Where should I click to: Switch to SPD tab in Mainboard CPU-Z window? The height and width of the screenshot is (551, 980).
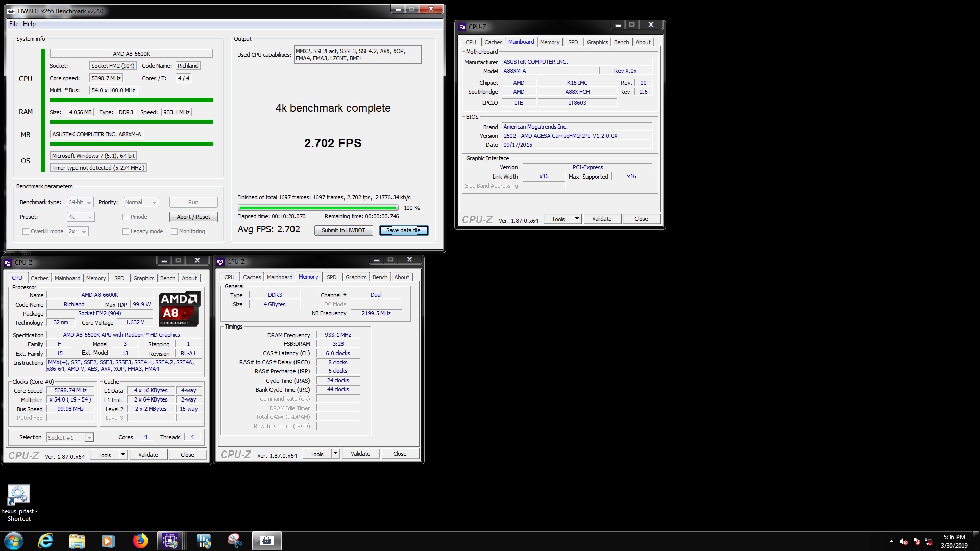pyautogui.click(x=573, y=42)
